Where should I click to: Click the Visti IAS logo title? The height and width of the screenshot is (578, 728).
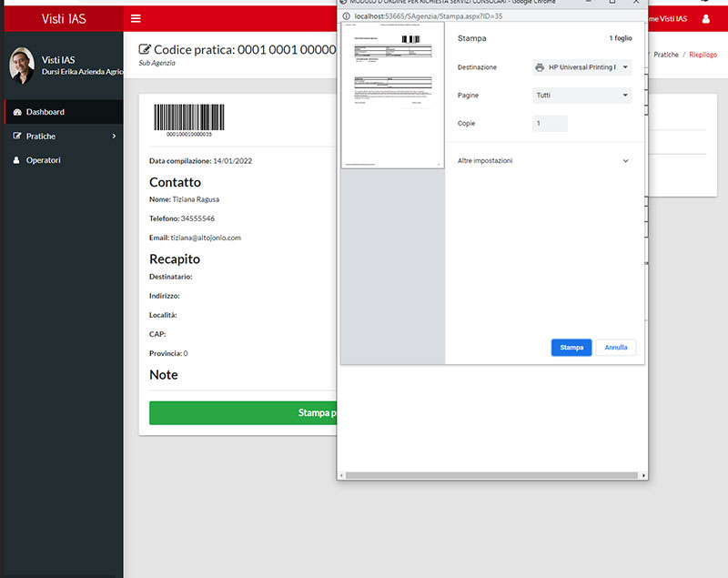[x=64, y=19]
